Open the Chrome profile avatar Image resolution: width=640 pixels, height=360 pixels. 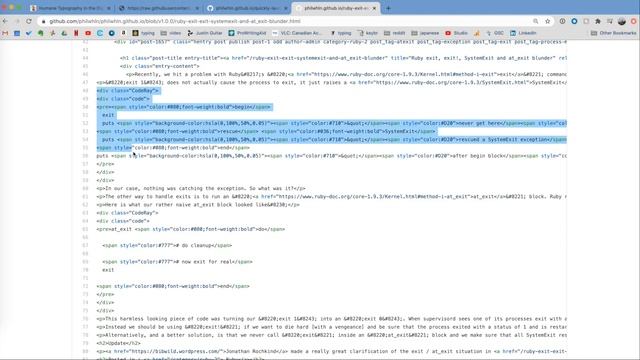622,21
